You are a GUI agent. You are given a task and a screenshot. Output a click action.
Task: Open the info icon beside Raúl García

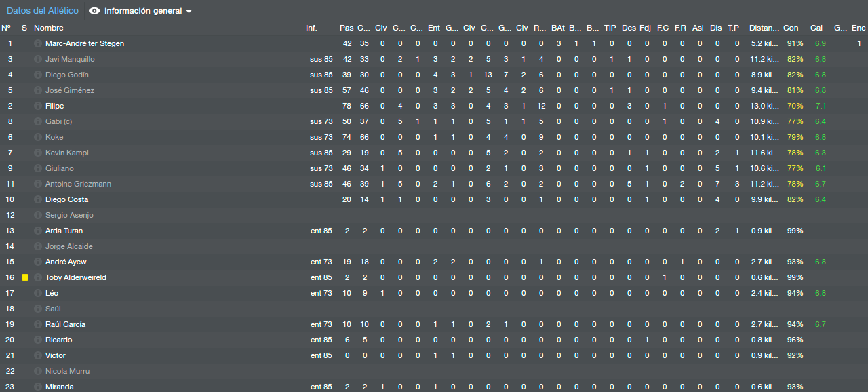point(38,324)
